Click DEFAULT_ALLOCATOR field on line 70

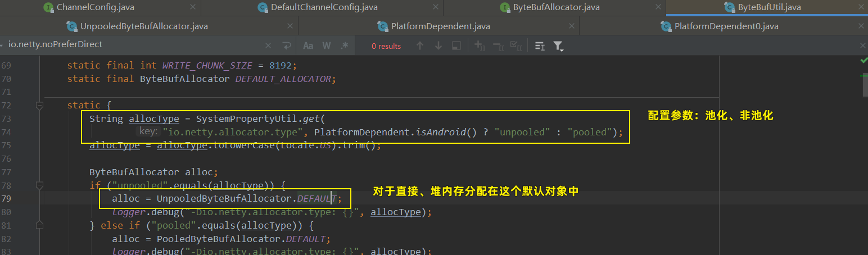coord(283,79)
